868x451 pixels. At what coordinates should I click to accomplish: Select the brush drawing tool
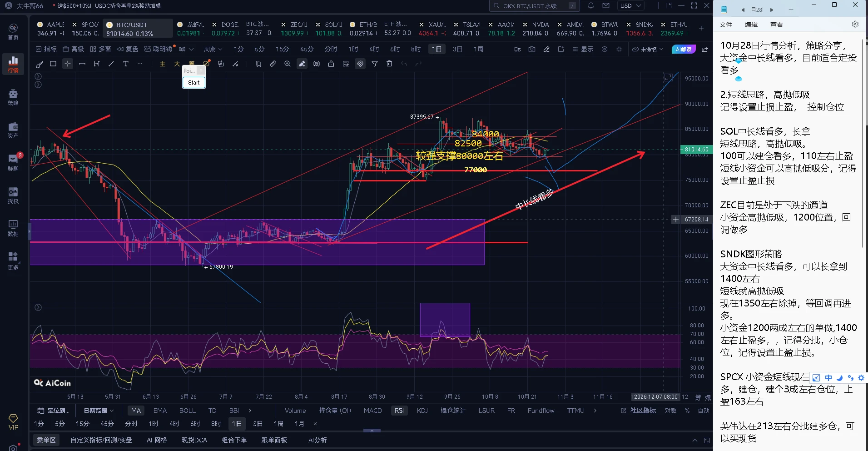tap(40, 64)
